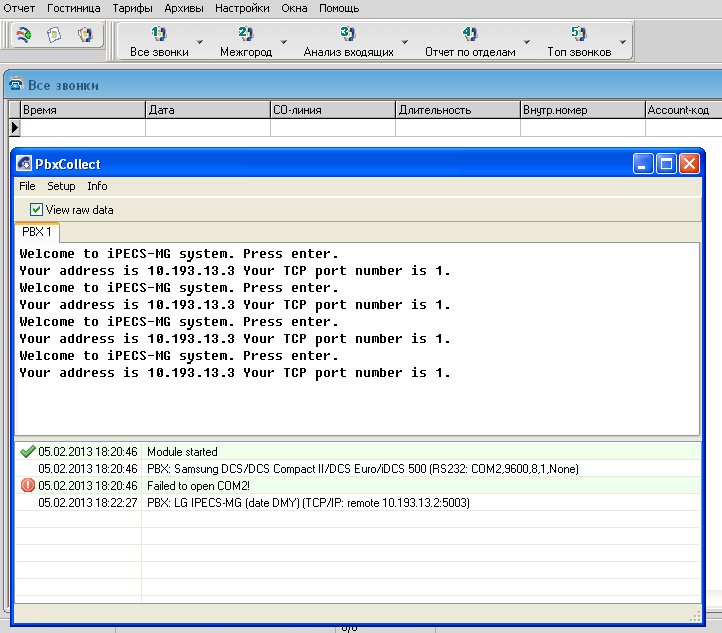Open the Анализ входящих report
This screenshot has height=633, width=722.
(348, 41)
